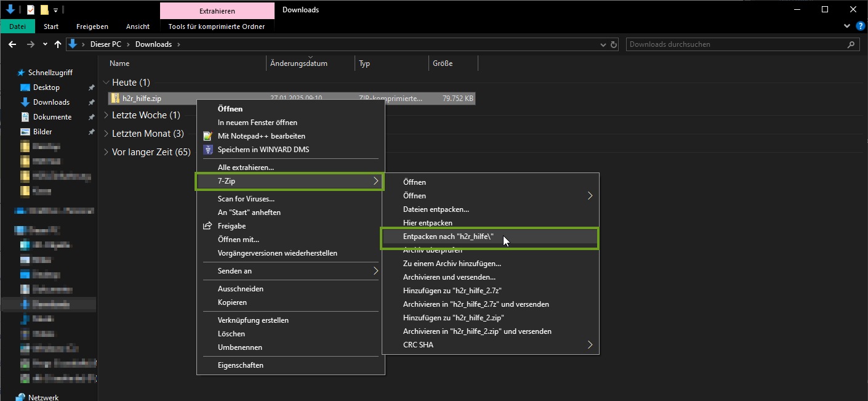Click the back navigation arrow
The image size is (868, 401).
pos(12,44)
